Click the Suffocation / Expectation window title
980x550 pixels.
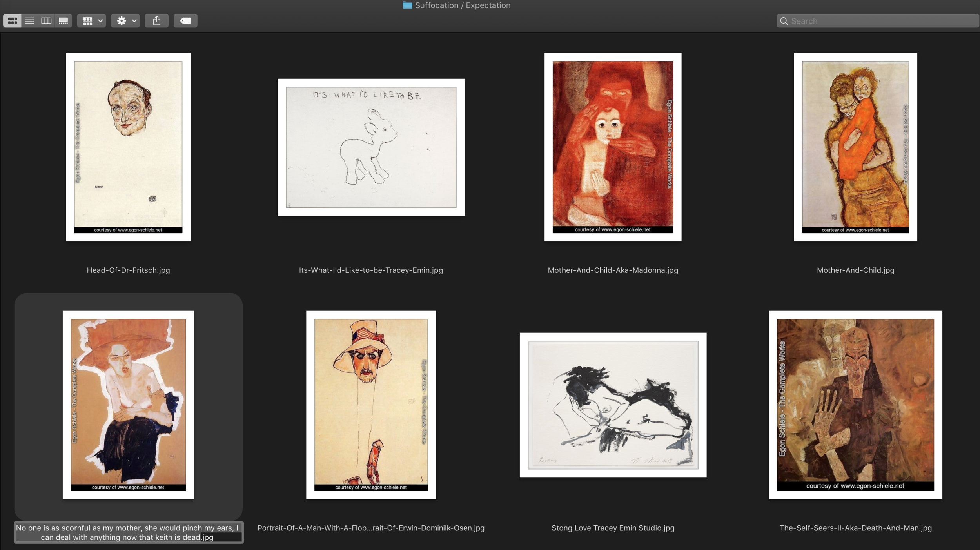click(x=463, y=5)
